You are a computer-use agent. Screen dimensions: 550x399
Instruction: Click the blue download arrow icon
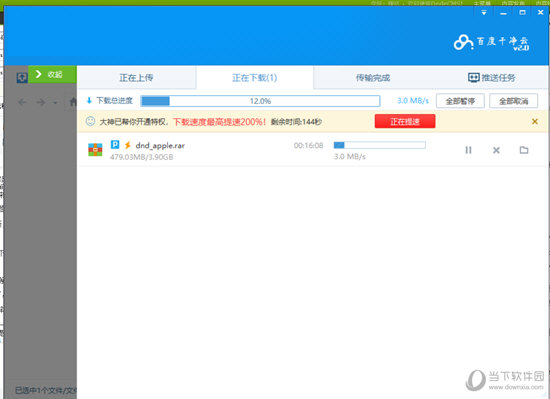[89, 100]
